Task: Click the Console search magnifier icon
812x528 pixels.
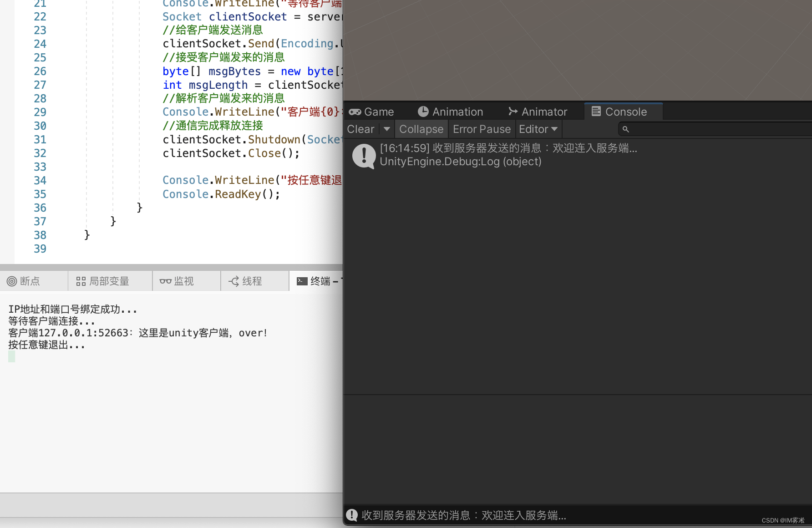Action: [626, 129]
